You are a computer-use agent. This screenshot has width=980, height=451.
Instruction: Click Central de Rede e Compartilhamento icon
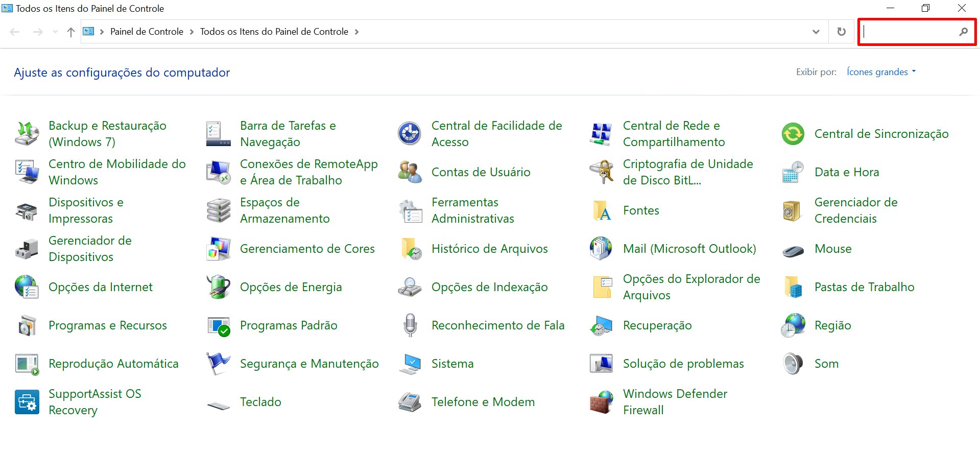tap(601, 134)
